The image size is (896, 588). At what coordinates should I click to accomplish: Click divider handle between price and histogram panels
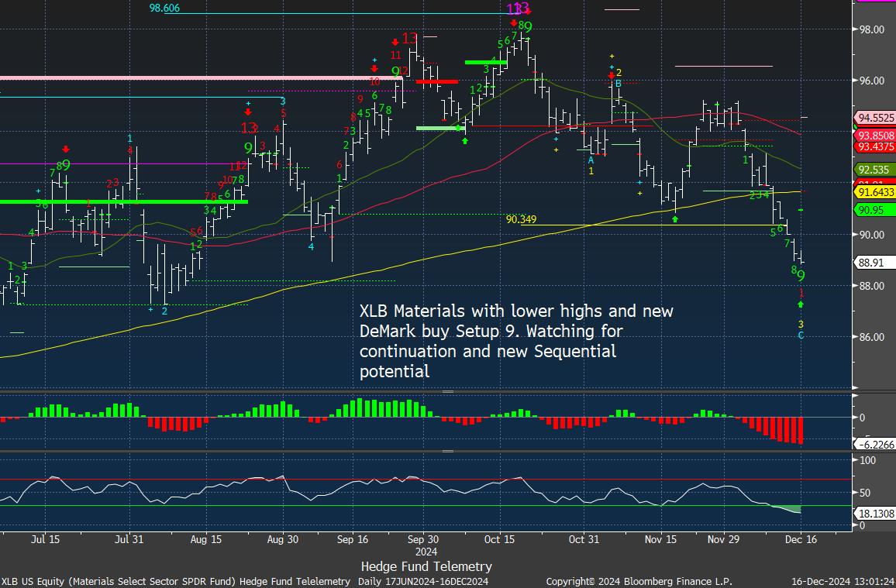(x=447, y=392)
